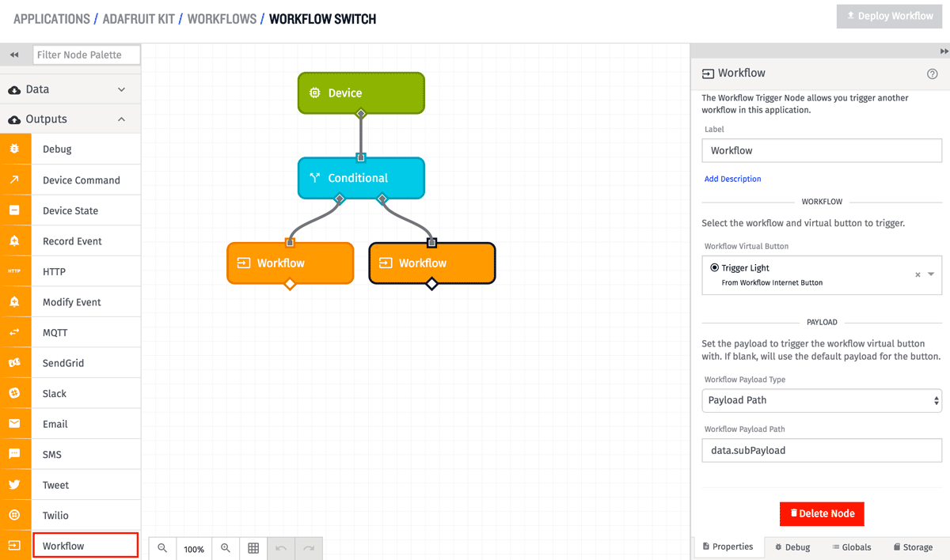Click the Deploy Workflow button
This screenshot has width=950, height=560.
(890, 16)
